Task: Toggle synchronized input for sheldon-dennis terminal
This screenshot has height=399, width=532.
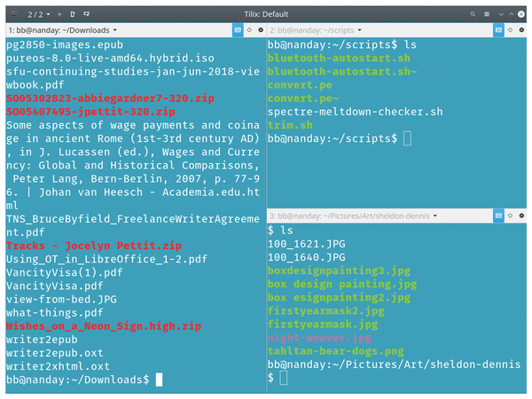Action: tap(499, 216)
